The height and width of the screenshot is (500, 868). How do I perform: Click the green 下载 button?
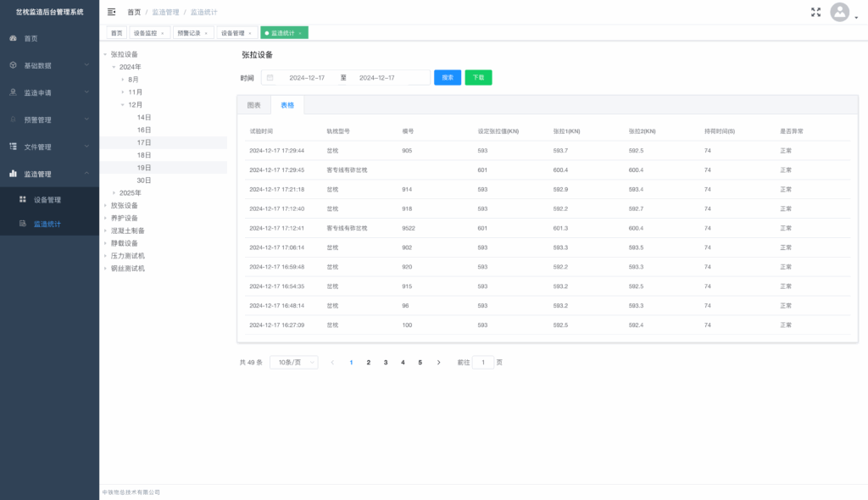pos(478,77)
